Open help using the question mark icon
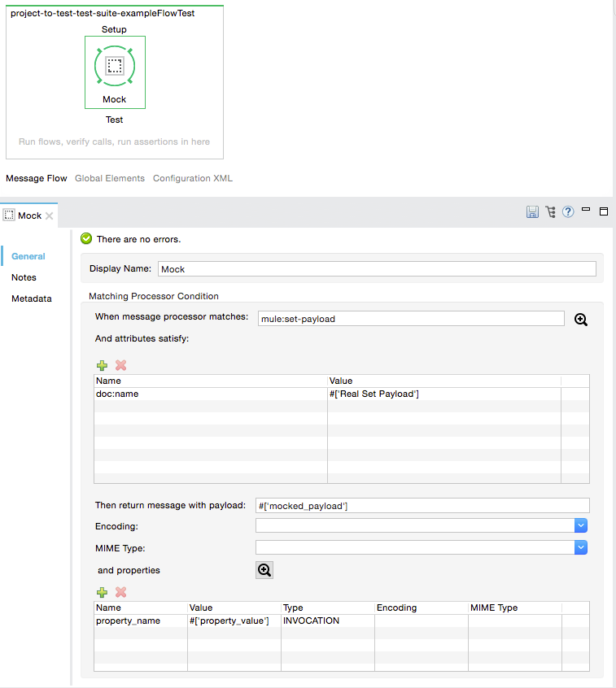This screenshot has width=616, height=688. [x=568, y=212]
